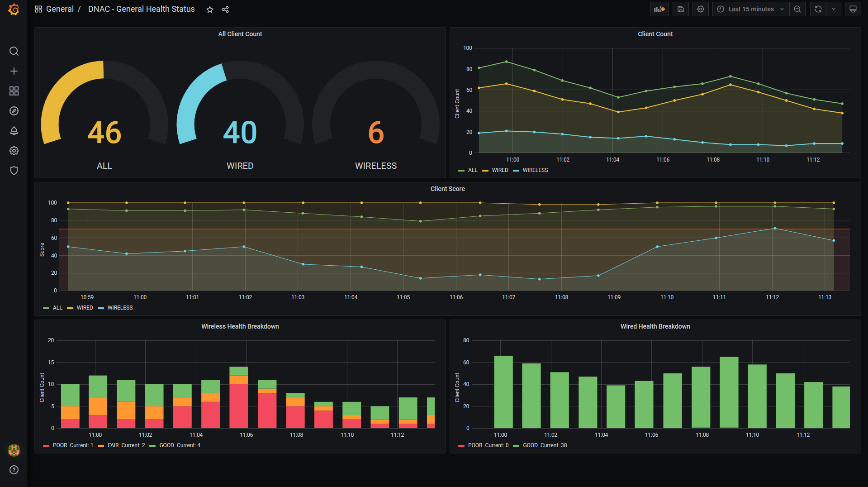Toggle WIRELESS series in Client Count legend

click(535, 170)
